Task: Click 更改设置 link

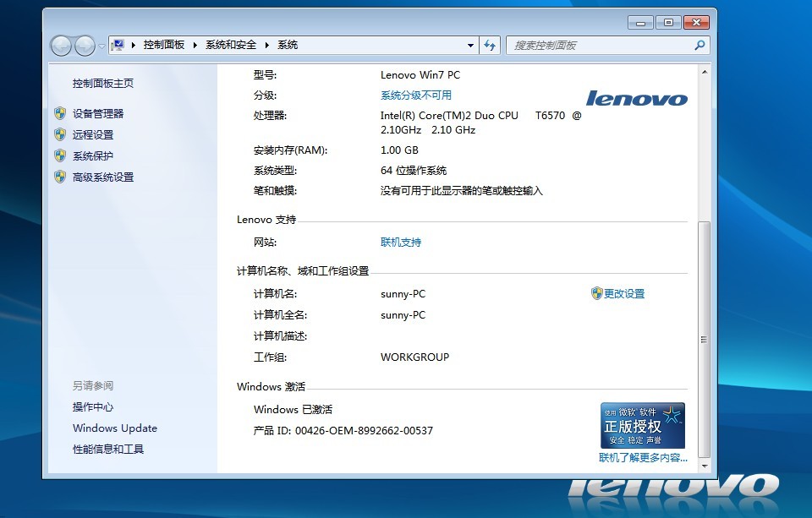Action: click(624, 293)
